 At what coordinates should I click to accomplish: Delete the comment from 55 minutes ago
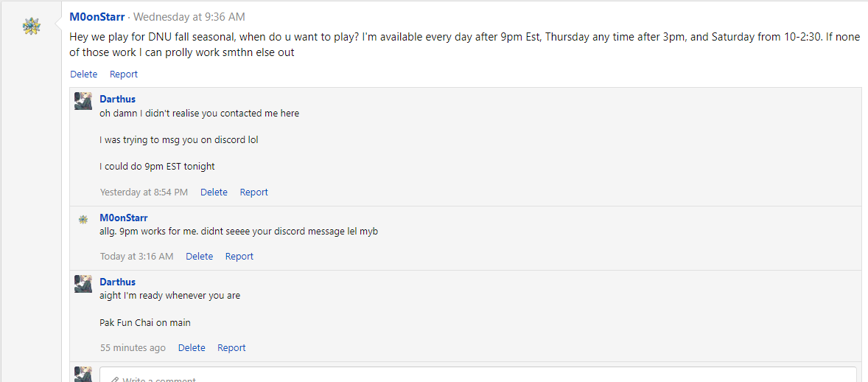click(x=192, y=348)
